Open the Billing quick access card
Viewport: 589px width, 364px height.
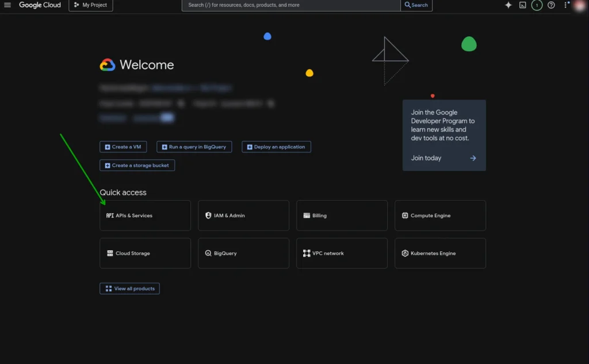point(342,215)
